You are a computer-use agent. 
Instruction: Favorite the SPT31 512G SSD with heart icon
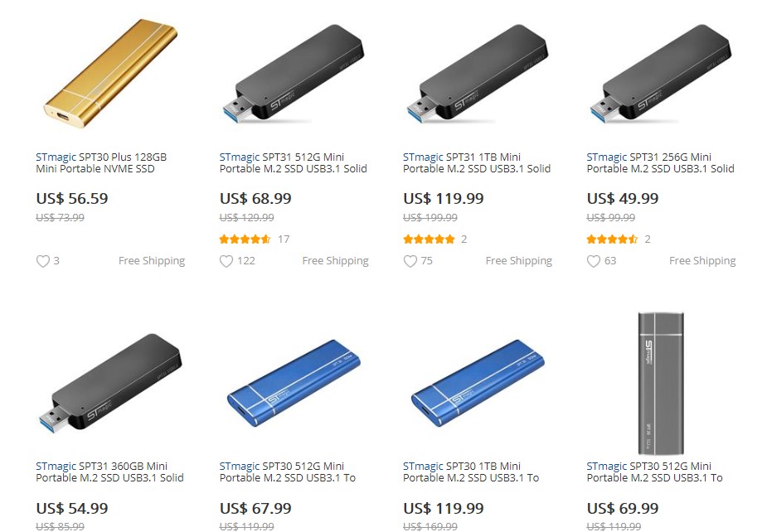coord(226,261)
